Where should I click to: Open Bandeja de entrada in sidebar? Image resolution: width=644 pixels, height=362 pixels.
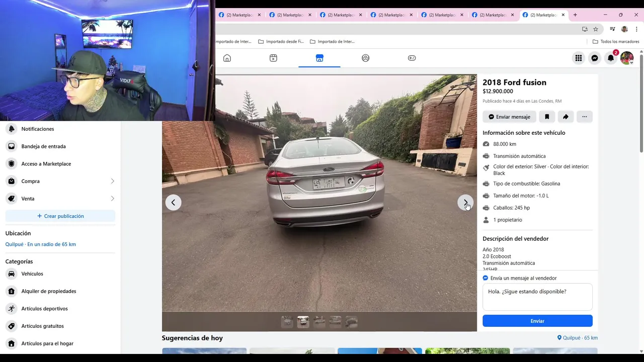60,146
